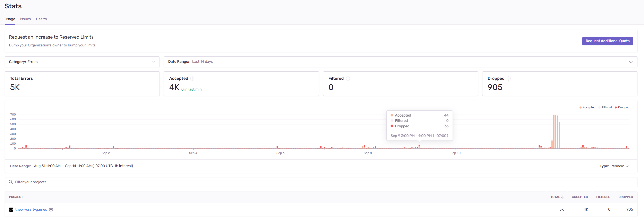Viewport: 644px width, 218px height.
Task: Click the PROJECT column header
Action: click(16, 197)
